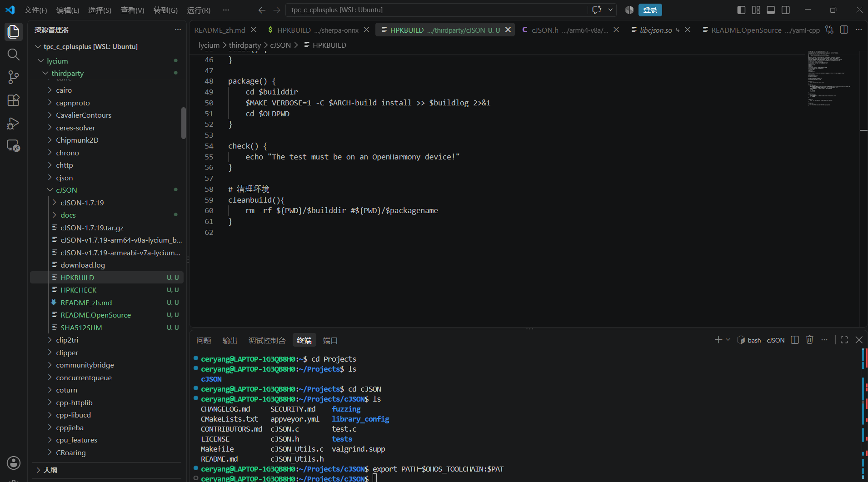
Task: Close the active HPKBUILD cJSON tab
Action: pyautogui.click(x=508, y=30)
